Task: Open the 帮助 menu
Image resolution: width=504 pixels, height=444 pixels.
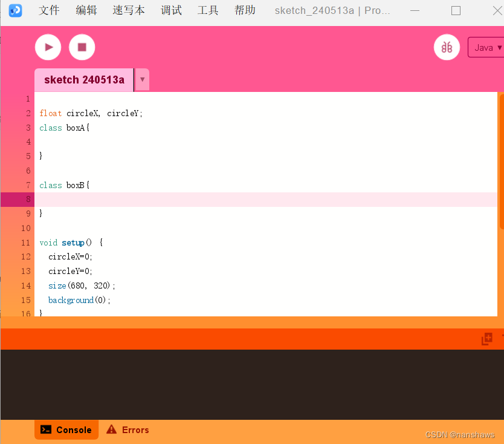Action: pyautogui.click(x=245, y=10)
